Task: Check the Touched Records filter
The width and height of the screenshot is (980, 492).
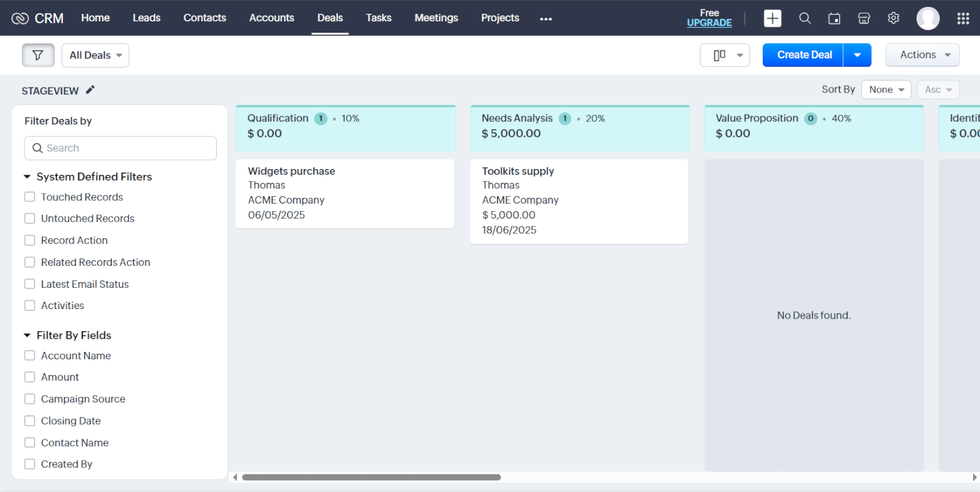Action: [30, 197]
